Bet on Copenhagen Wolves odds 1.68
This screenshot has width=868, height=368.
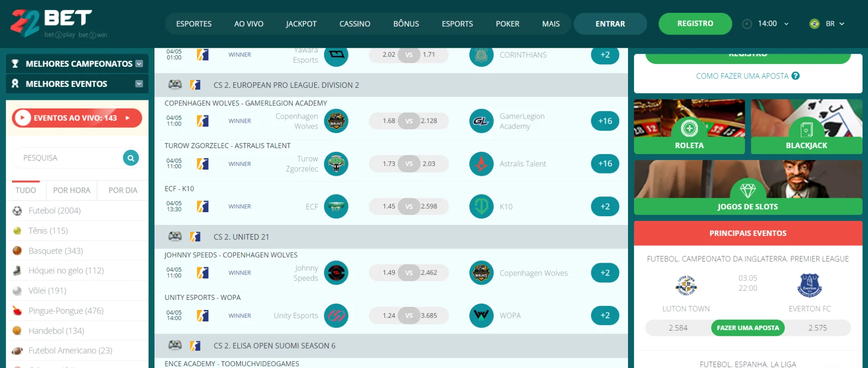click(x=389, y=121)
